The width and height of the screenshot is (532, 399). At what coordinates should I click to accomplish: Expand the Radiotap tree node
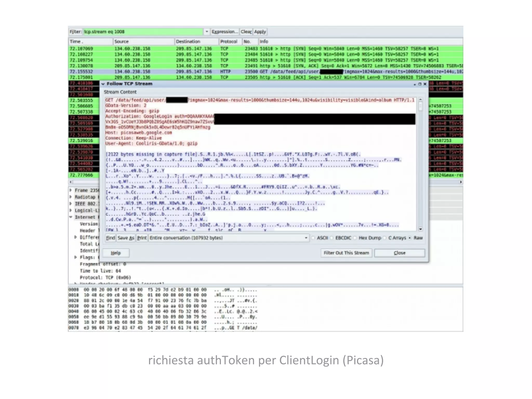(x=71, y=197)
